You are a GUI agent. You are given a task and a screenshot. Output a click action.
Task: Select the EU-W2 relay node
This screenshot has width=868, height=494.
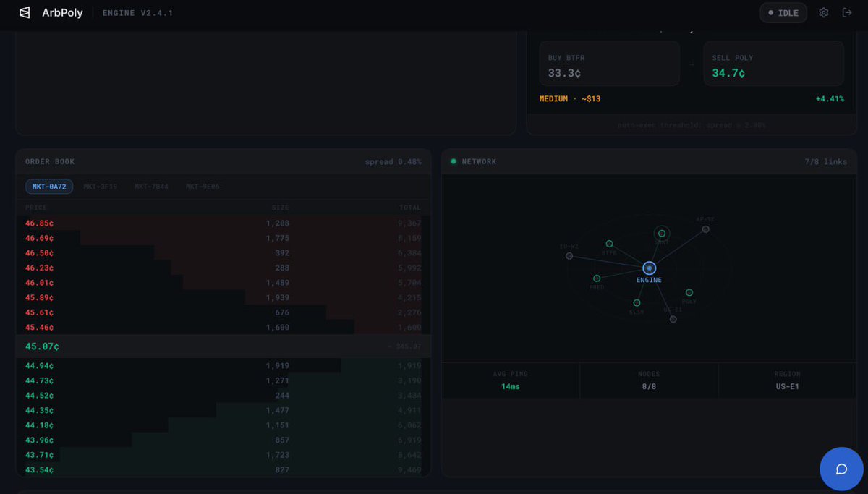(569, 255)
